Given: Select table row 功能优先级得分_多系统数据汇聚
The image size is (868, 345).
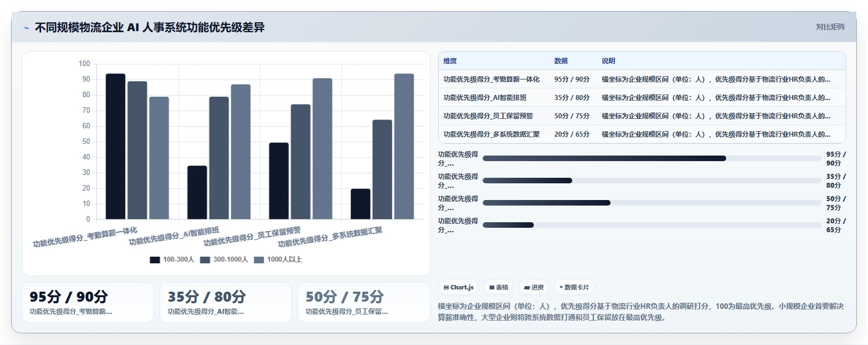Looking at the screenshot, I should (x=642, y=134).
